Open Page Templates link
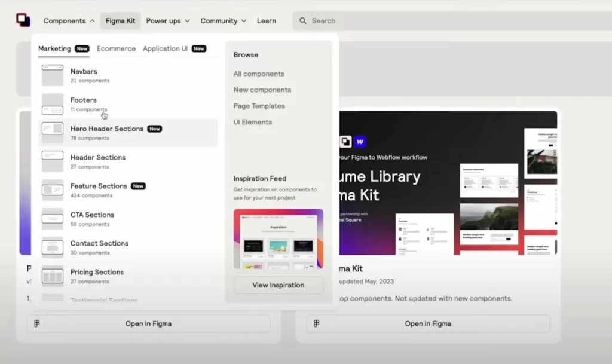The width and height of the screenshot is (612, 364). pyautogui.click(x=259, y=106)
